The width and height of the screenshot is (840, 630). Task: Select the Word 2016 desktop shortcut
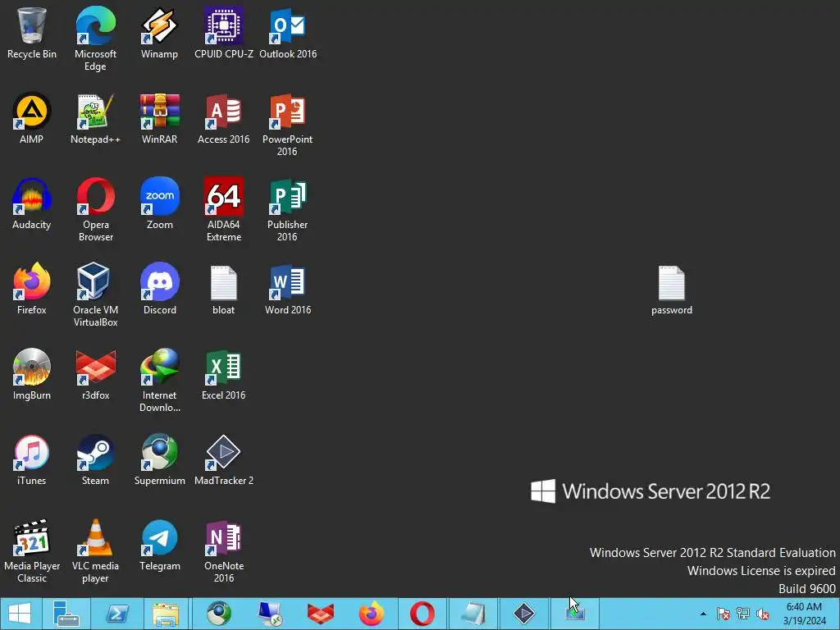[288, 289]
